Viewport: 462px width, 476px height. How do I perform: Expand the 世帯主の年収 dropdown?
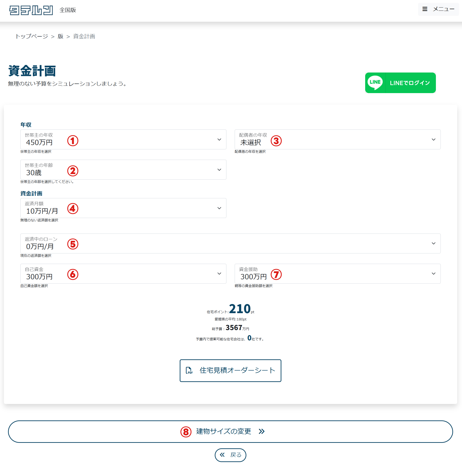123,139
